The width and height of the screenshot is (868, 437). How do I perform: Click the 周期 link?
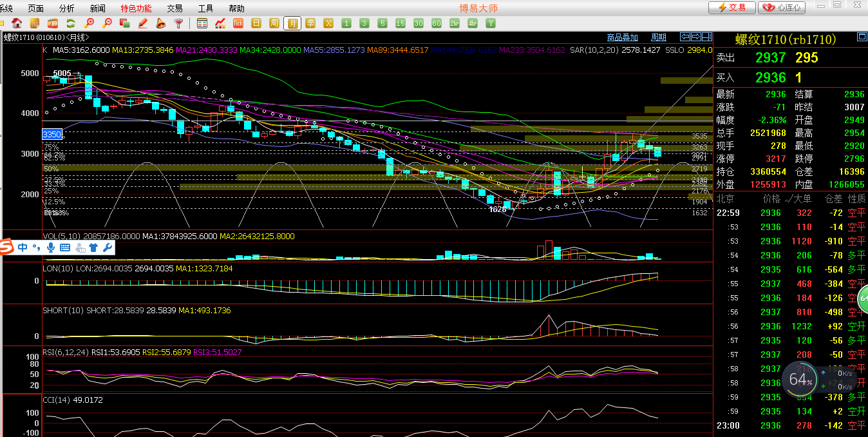(x=659, y=37)
